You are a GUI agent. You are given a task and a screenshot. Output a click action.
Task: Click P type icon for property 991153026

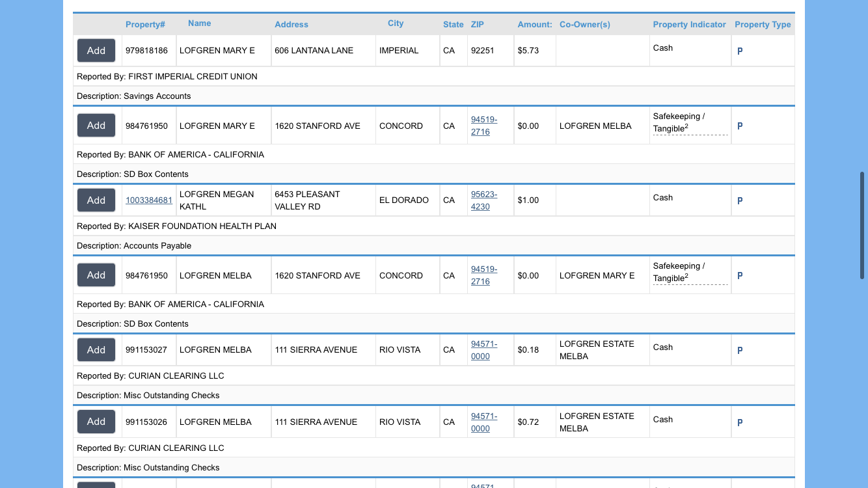[740, 423]
